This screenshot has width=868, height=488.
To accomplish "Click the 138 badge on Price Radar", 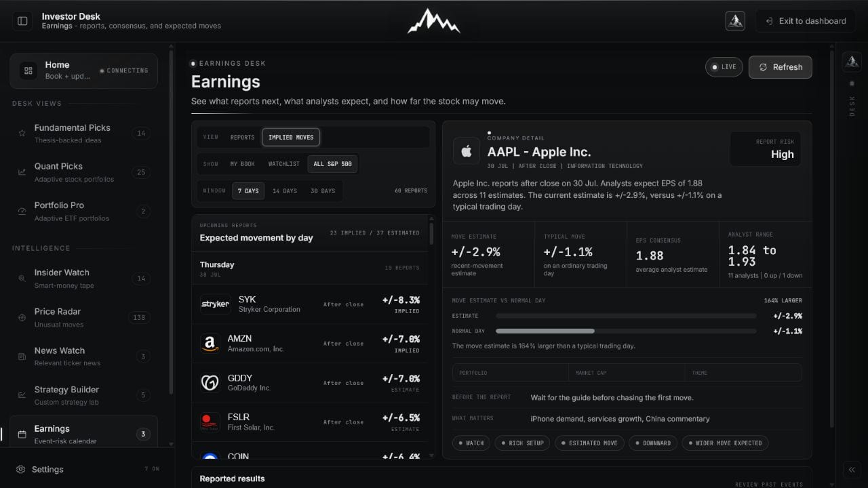I will click(x=140, y=317).
